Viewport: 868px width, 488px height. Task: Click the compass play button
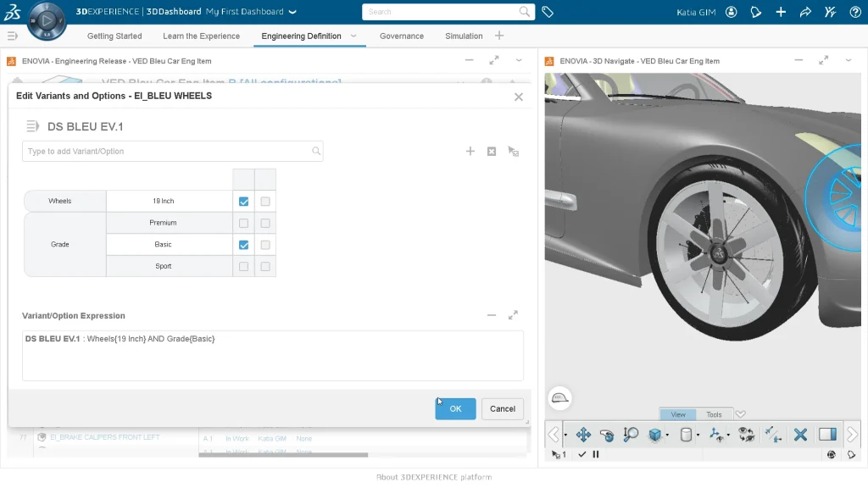[46, 20]
